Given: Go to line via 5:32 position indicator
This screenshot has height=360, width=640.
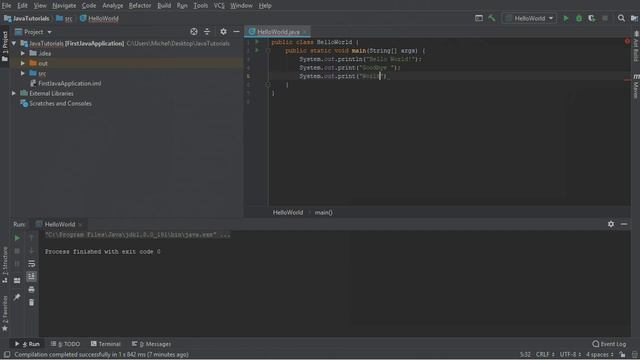Looking at the screenshot, I should pos(525,354).
